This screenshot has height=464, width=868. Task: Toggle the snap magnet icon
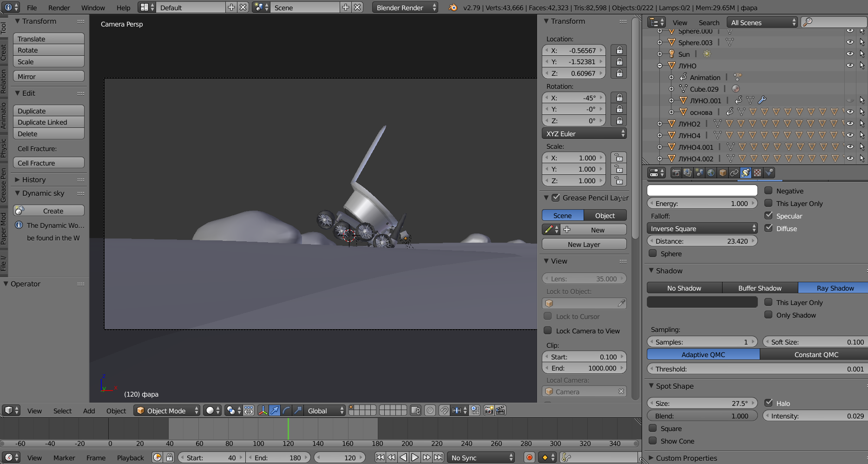point(444,411)
